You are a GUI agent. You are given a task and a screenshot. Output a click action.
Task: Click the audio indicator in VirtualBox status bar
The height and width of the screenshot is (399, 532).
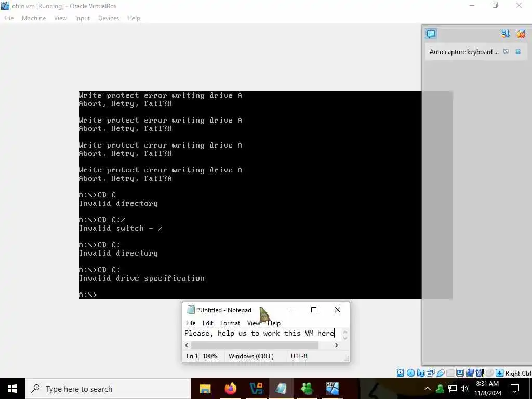[x=420, y=373]
